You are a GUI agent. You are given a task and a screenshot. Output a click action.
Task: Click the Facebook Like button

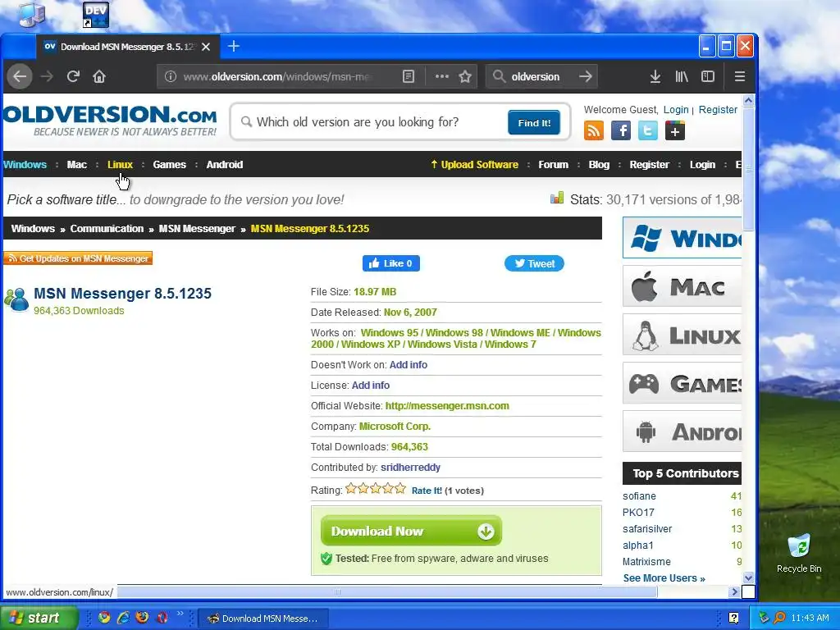pos(391,263)
